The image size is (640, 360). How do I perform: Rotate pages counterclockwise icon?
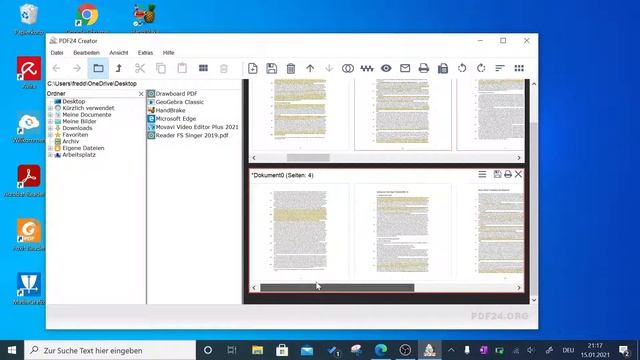tap(462, 68)
